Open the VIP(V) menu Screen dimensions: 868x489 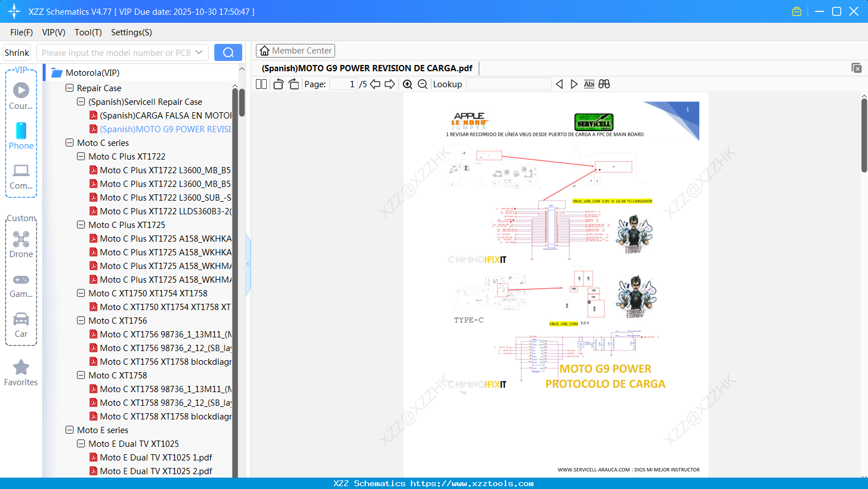coord(54,32)
